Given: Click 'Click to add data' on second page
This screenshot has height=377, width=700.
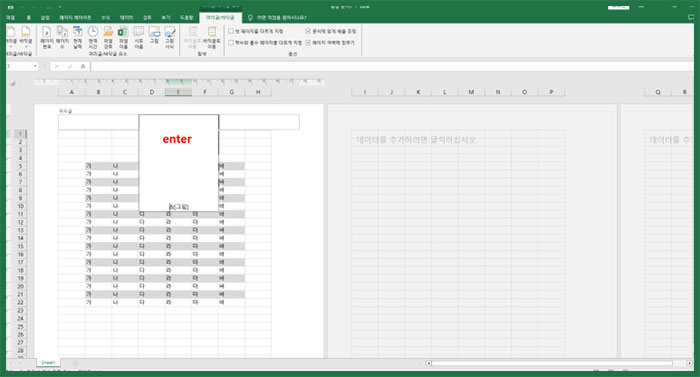Looking at the screenshot, I should pyautogui.click(x=417, y=140).
